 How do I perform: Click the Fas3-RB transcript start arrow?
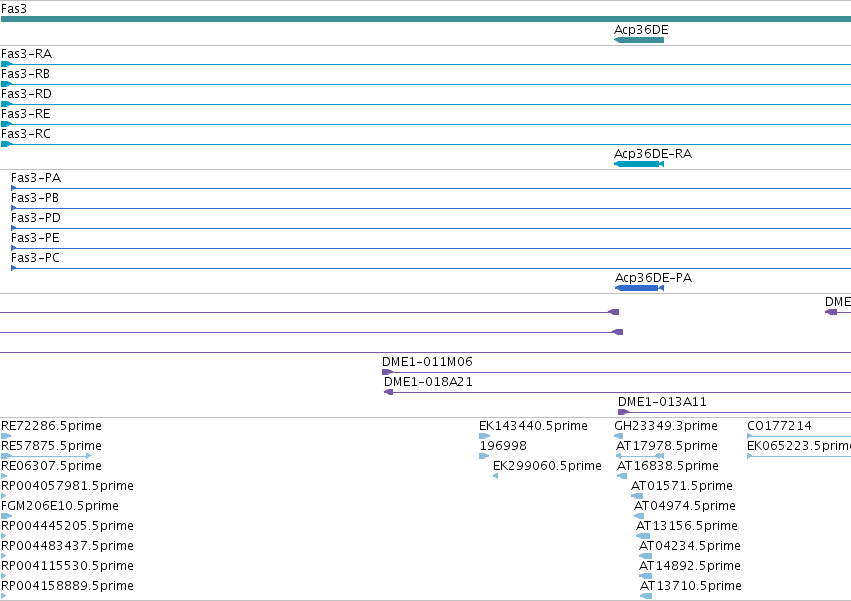pyautogui.click(x=7, y=84)
